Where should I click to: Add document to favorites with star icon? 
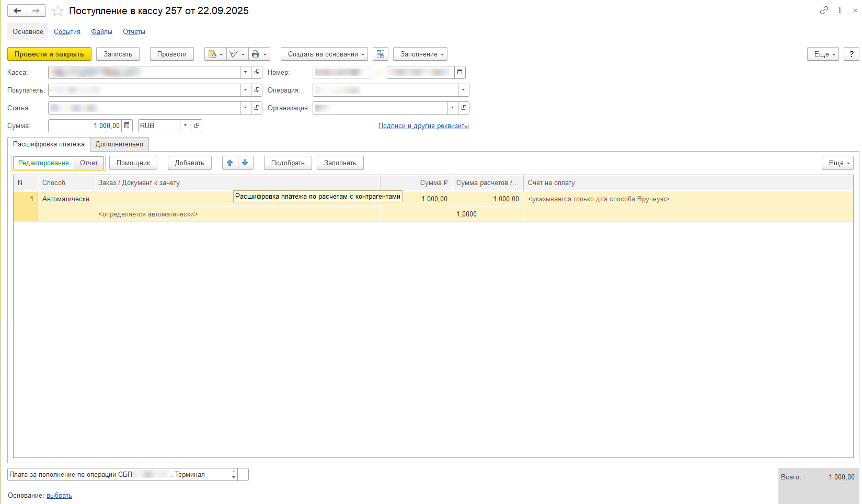click(x=58, y=11)
